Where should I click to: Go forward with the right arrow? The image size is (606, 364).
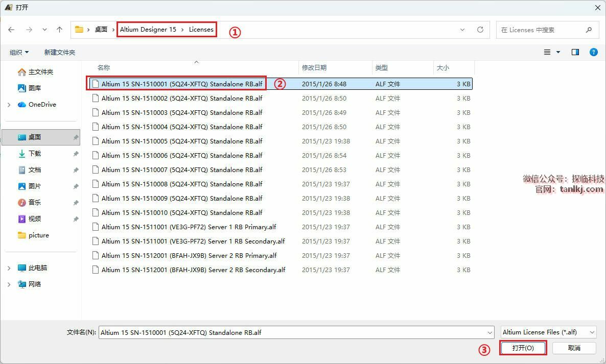(x=29, y=30)
